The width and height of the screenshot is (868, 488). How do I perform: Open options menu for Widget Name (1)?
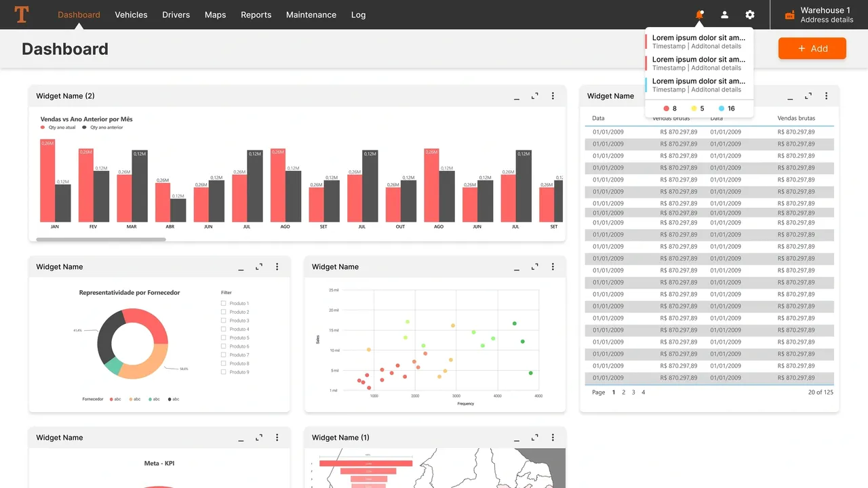[553, 438]
